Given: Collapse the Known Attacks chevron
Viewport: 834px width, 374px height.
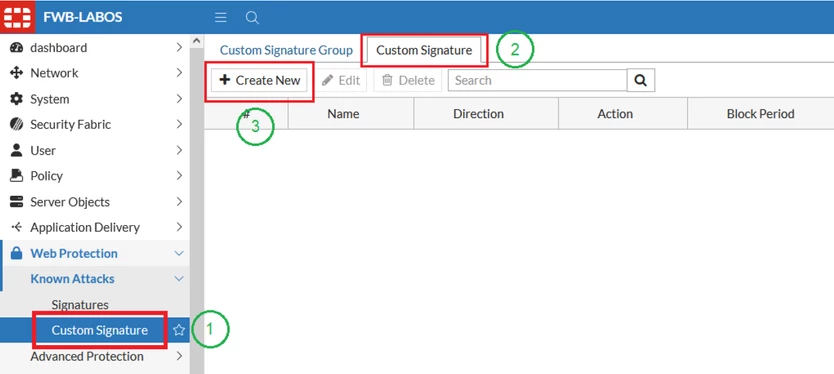Looking at the screenshot, I should click(179, 279).
